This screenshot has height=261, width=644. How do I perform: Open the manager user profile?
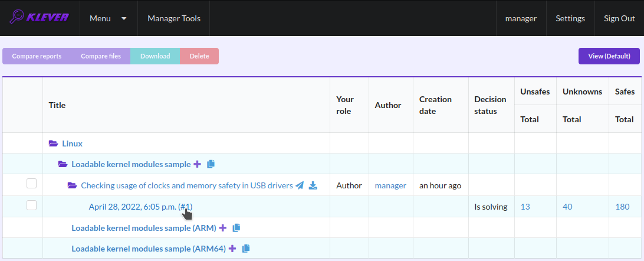[521, 18]
